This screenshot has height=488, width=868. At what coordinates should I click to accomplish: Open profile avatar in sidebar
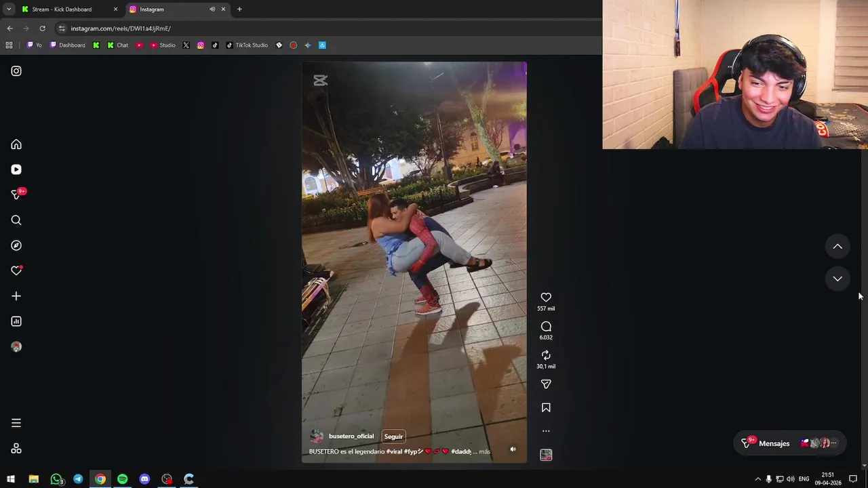pos(16,346)
